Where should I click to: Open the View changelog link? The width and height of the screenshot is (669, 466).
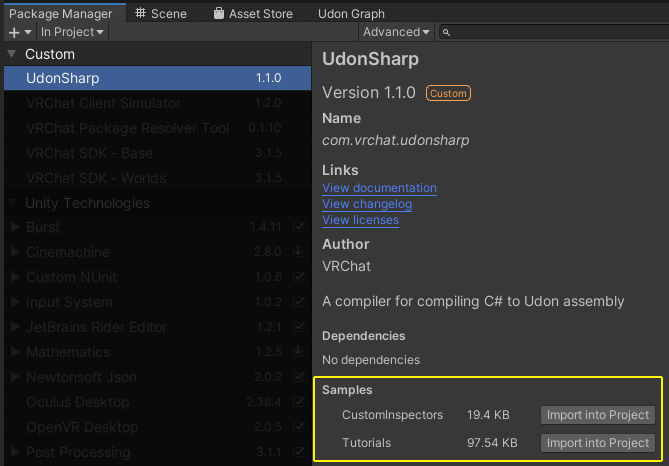[367, 204]
